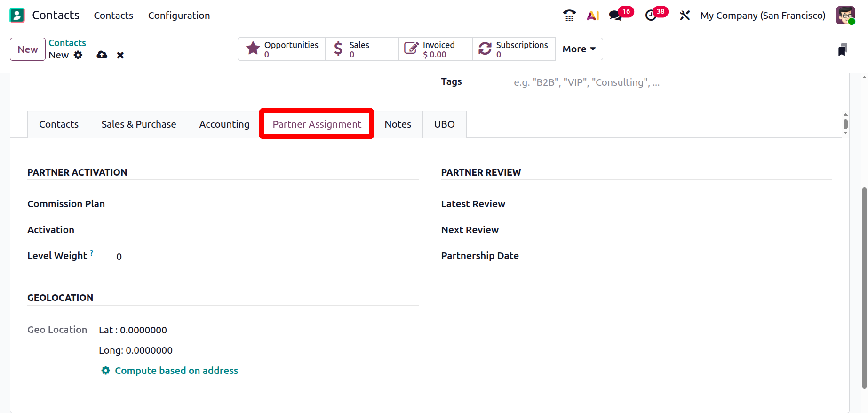The width and height of the screenshot is (868, 413).
Task: Open the VoIP phone icon
Action: [569, 16]
